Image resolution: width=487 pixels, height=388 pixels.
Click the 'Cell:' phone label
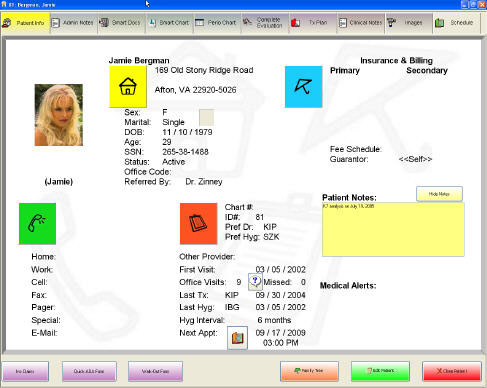click(x=39, y=282)
